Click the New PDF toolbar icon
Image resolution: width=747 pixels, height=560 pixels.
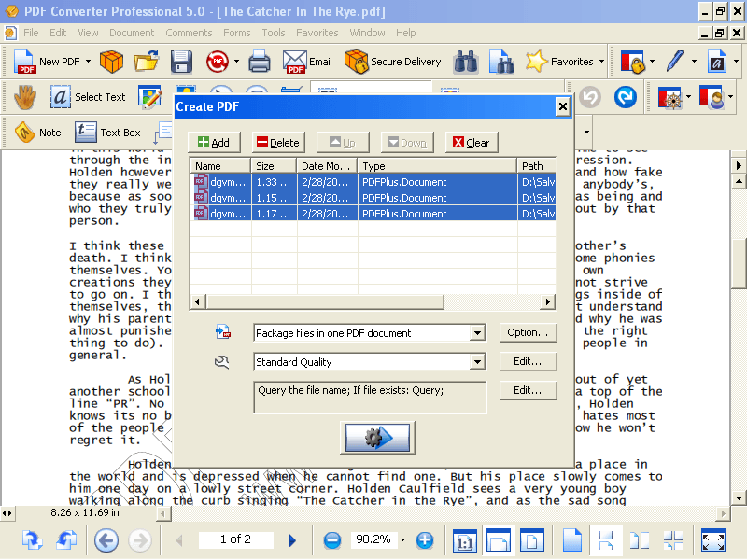pos(24,62)
